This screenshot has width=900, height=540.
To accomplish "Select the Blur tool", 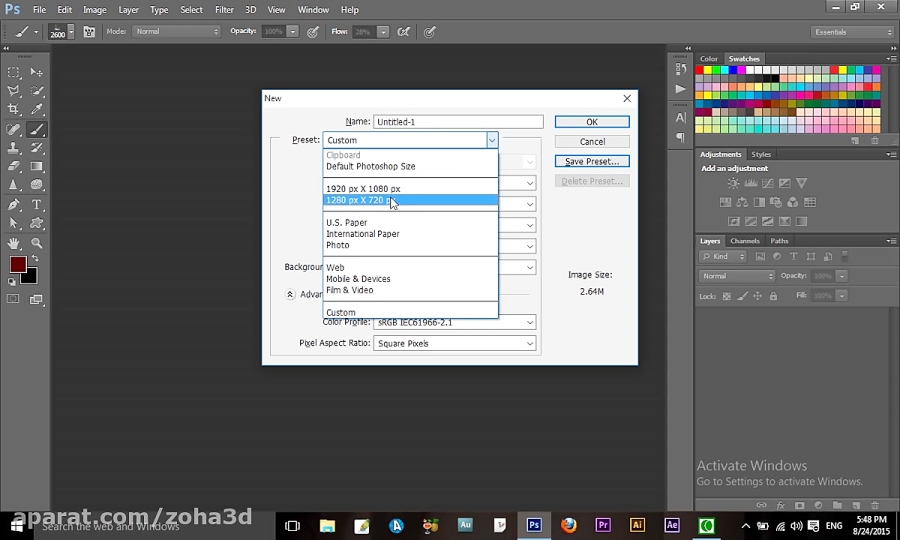I will pyautogui.click(x=14, y=185).
